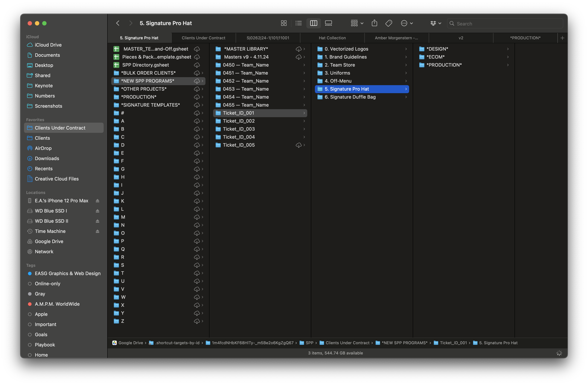
Task: Open the Group By dropdown
Action: pyautogui.click(x=357, y=23)
